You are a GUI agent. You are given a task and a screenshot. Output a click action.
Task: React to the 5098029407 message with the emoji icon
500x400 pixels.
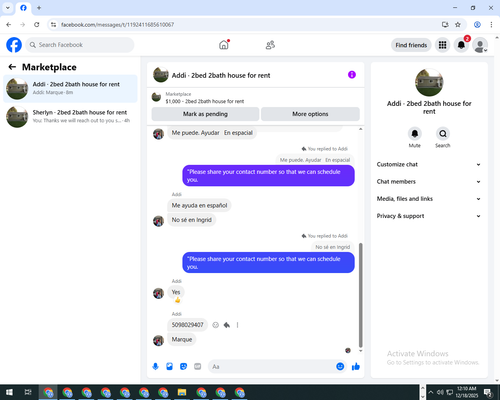[216, 325]
